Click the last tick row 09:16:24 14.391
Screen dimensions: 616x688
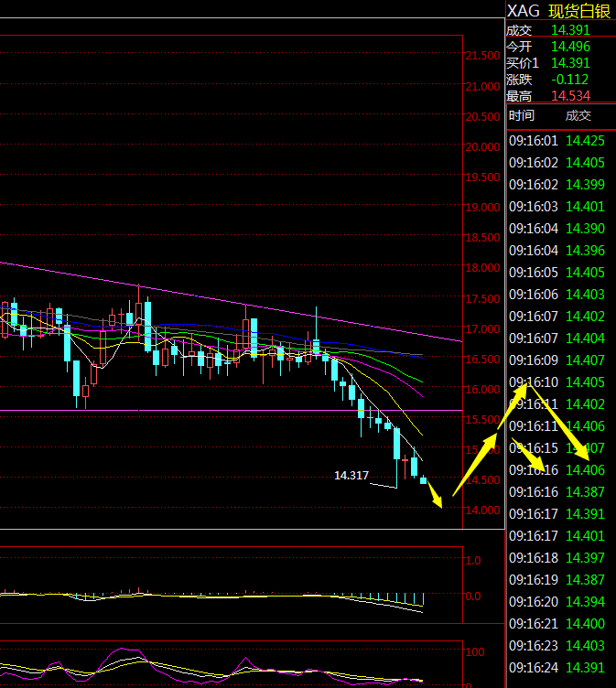tap(557, 667)
